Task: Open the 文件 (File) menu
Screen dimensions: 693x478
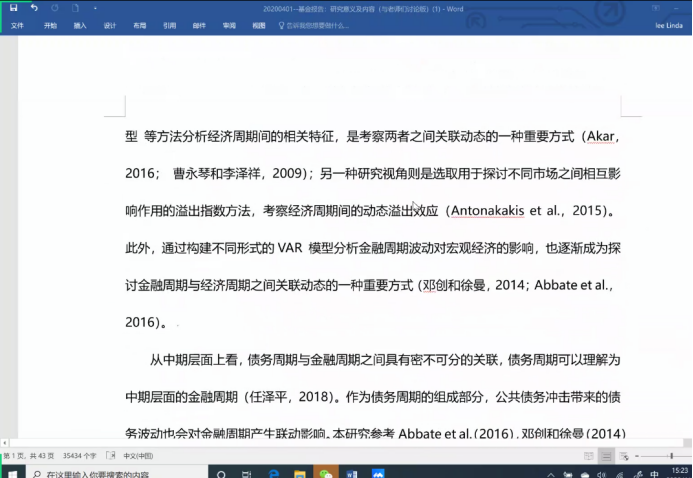Action: click(17, 25)
